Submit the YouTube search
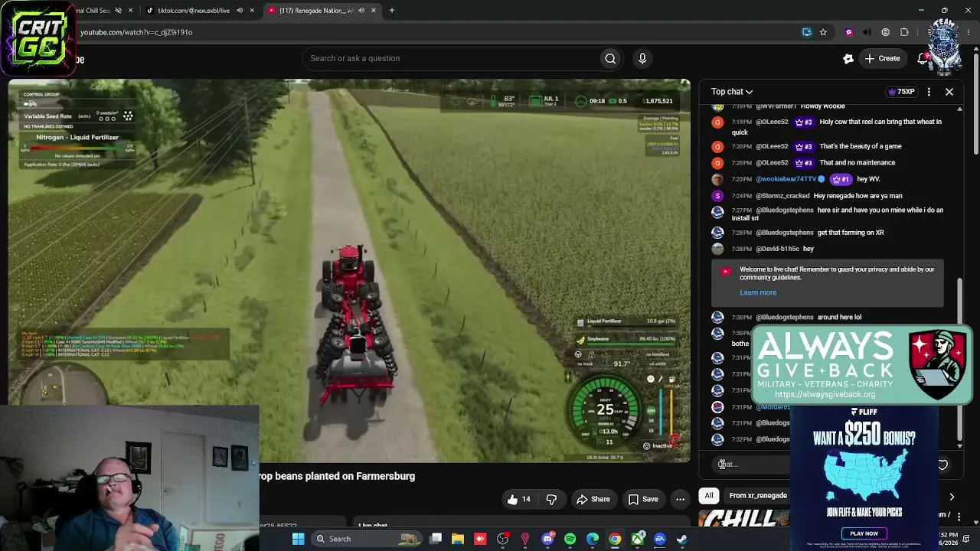 pyautogui.click(x=610, y=58)
